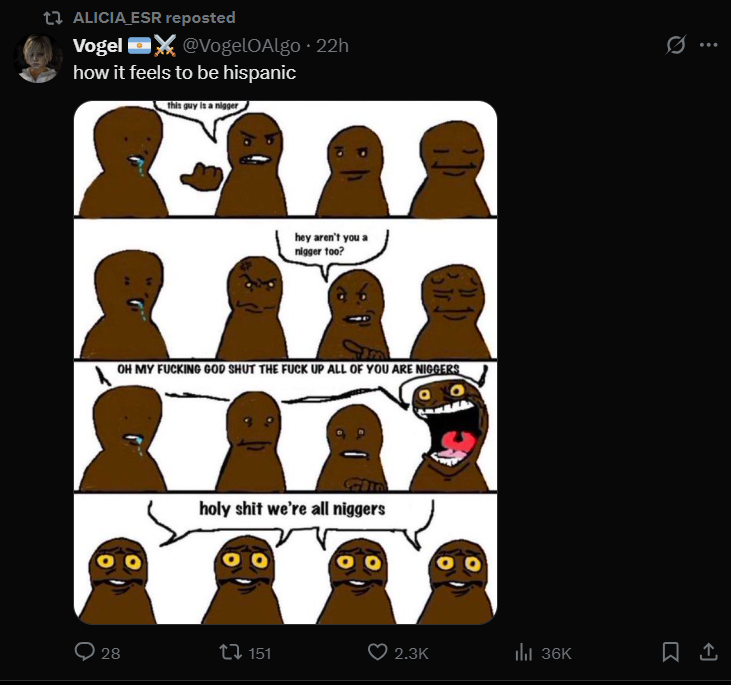Click the share upload arrow icon
Image resolution: width=731 pixels, height=685 pixels.
tap(708, 652)
